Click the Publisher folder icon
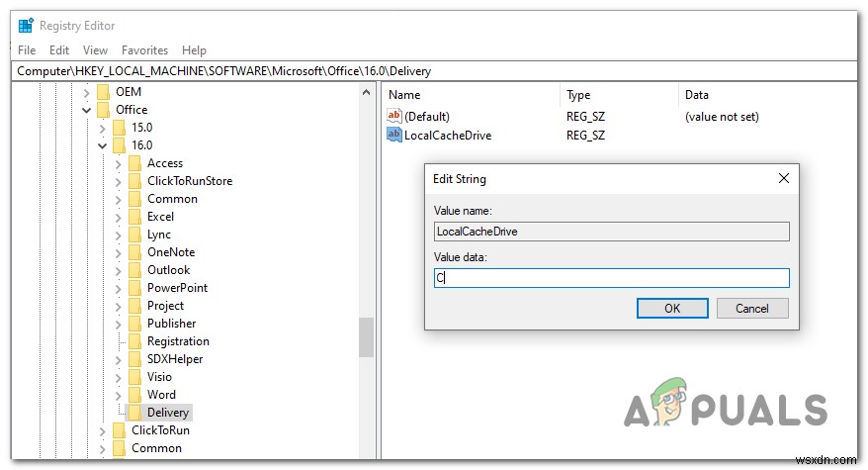Viewport: 868px width, 470px height. [x=134, y=324]
